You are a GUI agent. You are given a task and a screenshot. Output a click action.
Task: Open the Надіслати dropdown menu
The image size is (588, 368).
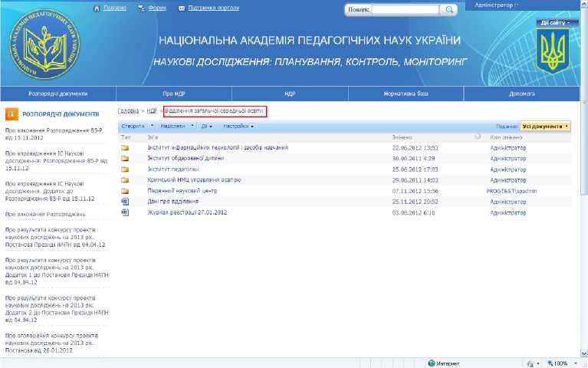[177, 127]
